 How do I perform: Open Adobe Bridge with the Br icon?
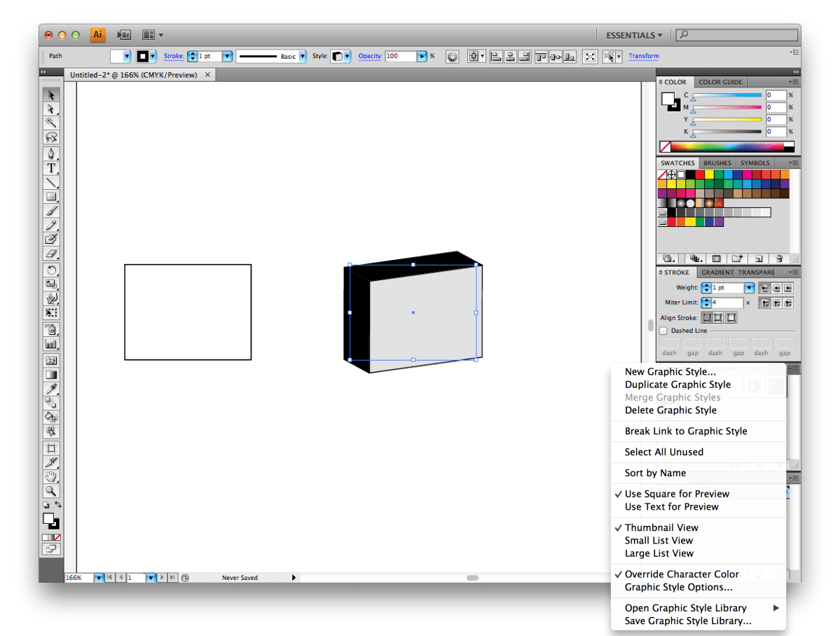124,35
